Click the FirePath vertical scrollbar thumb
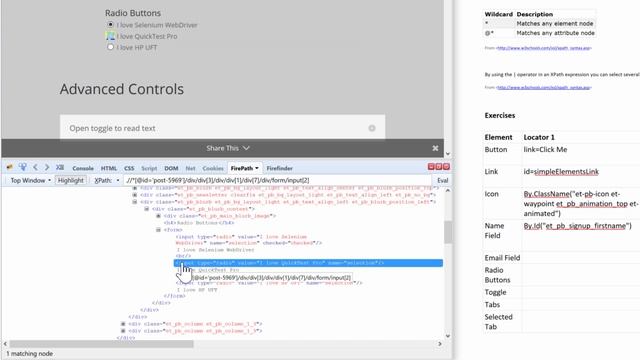 448,232
